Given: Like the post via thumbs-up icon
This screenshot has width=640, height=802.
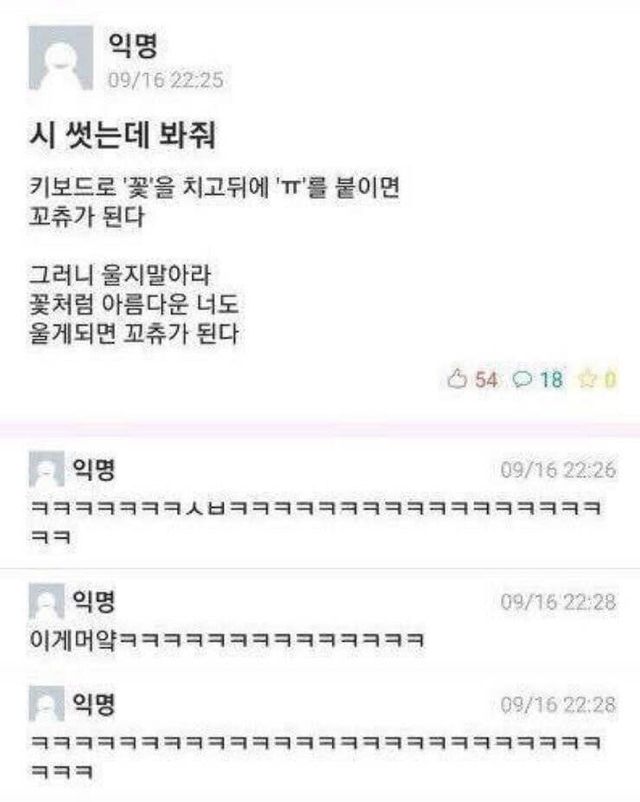Looking at the screenshot, I should (457, 379).
